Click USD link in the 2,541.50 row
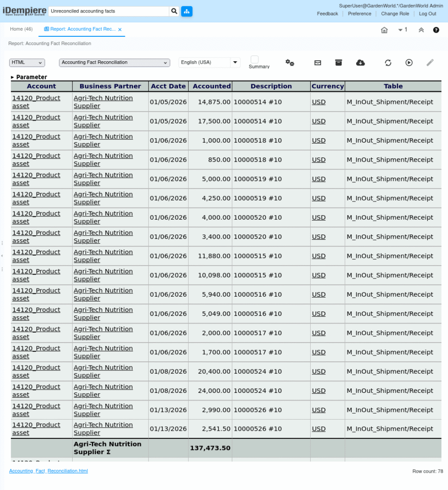The width and height of the screenshot is (448, 490). tap(319, 429)
